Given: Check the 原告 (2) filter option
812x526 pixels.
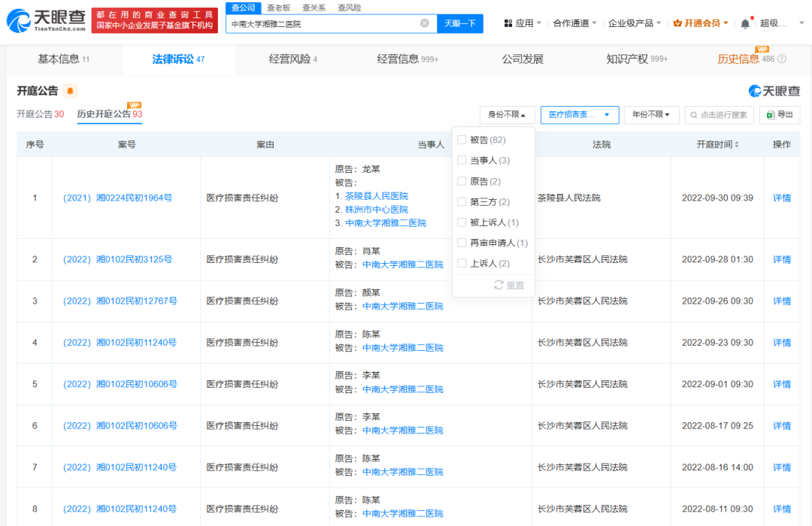Looking at the screenshot, I should [x=462, y=181].
